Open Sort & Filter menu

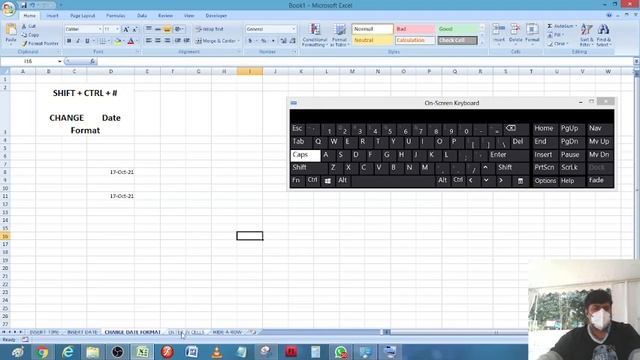click(x=587, y=35)
